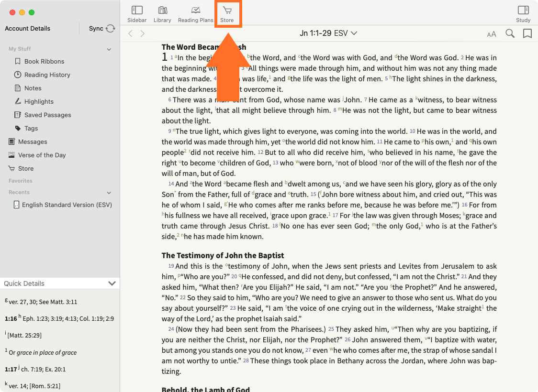Open Account Details
The image size is (538, 392).
point(28,29)
